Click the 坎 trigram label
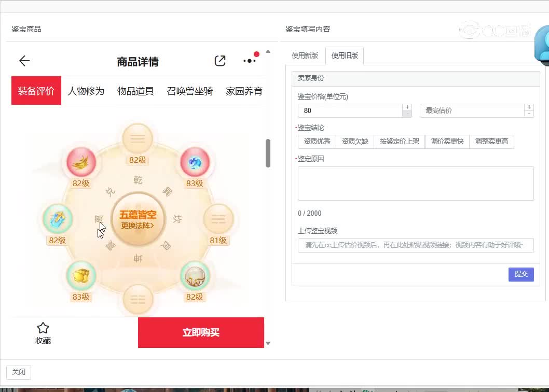This screenshot has width=549, height=392. click(x=177, y=219)
